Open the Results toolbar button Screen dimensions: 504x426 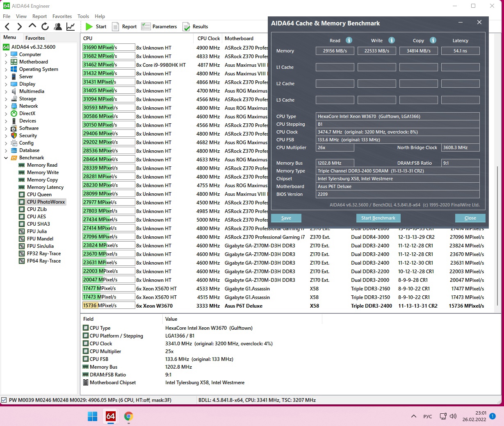tap(196, 27)
